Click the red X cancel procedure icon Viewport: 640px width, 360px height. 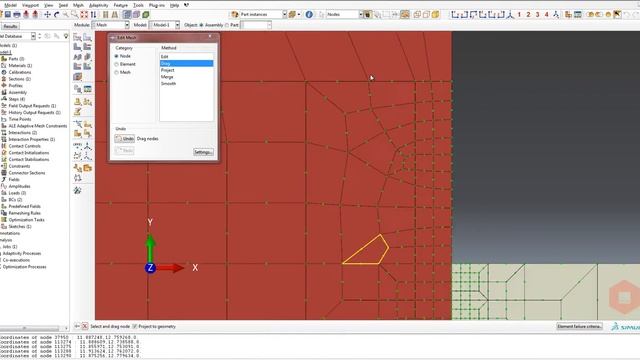(85, 327)
